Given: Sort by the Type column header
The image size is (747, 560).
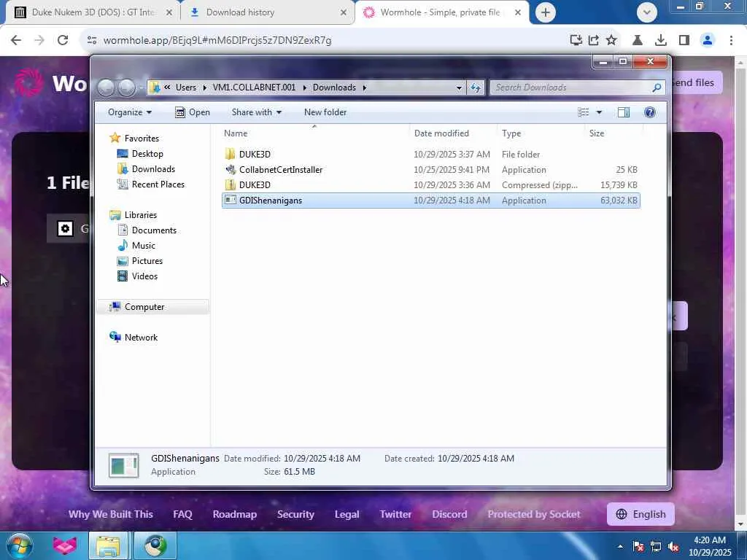Looking at the screenshot, I should [x=541, y=133].
